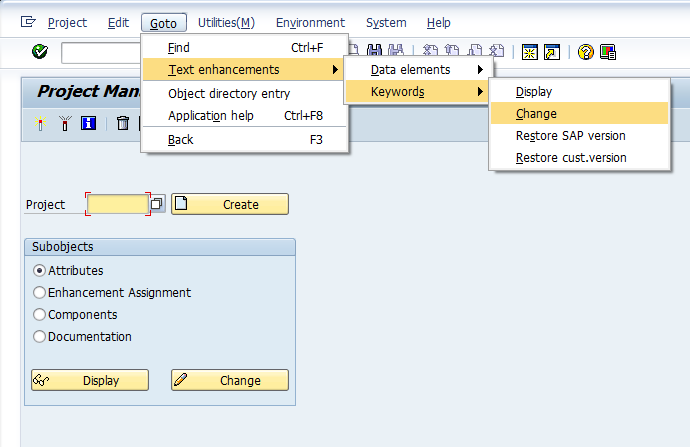Image resolution: width=690 pixels, height=447 pixels.
Task: Open Customize Local Layout monitor icon
Action: [608, 52]
